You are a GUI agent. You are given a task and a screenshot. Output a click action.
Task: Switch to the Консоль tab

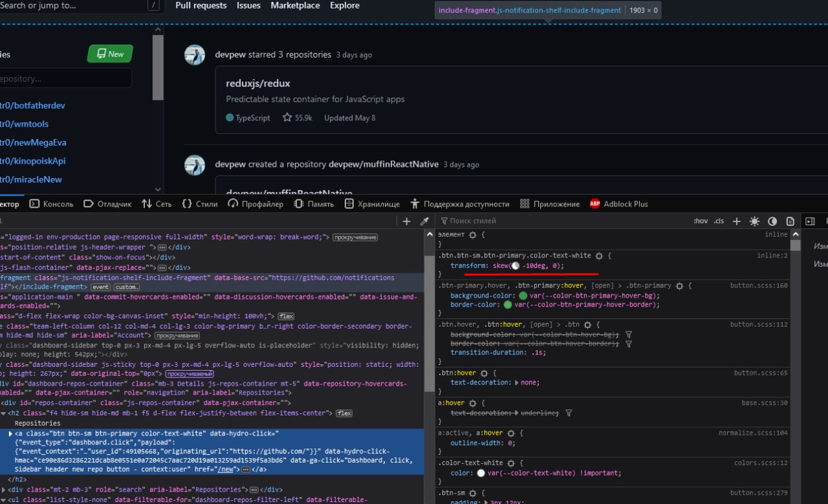click(x=52, y=204)
